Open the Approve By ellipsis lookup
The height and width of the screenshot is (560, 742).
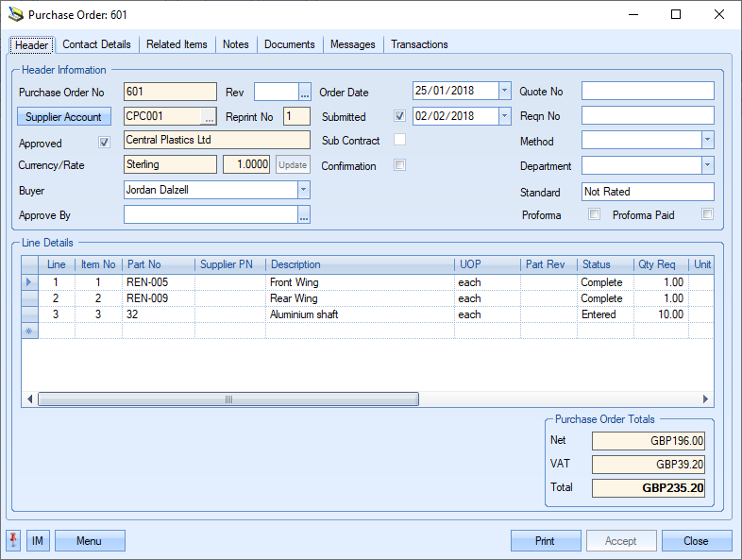pos(303,215)
